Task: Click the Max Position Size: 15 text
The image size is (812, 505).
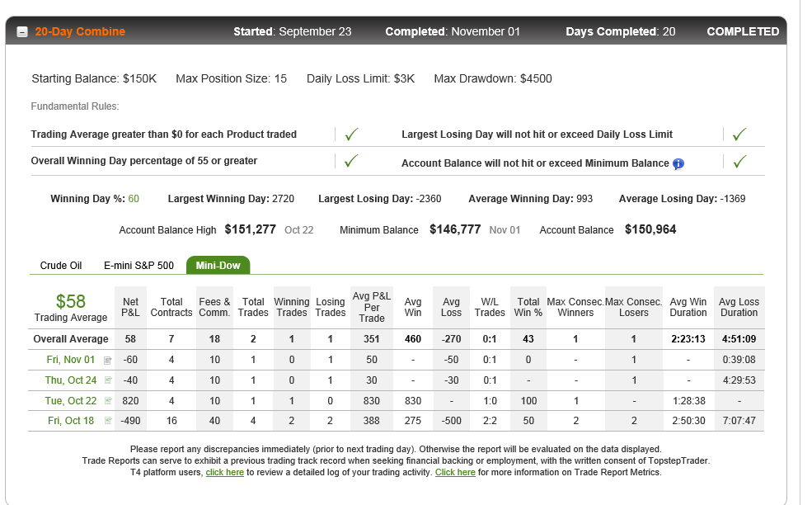Action: point(231,79)
